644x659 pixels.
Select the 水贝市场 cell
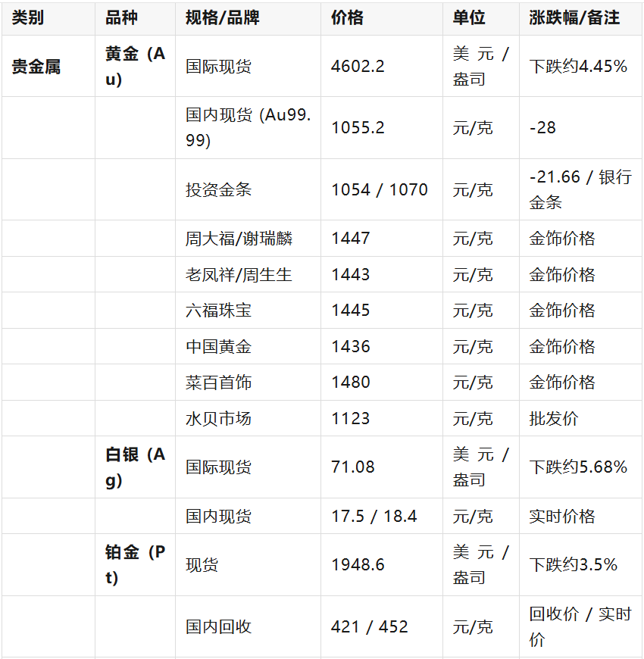pos(218,418)
